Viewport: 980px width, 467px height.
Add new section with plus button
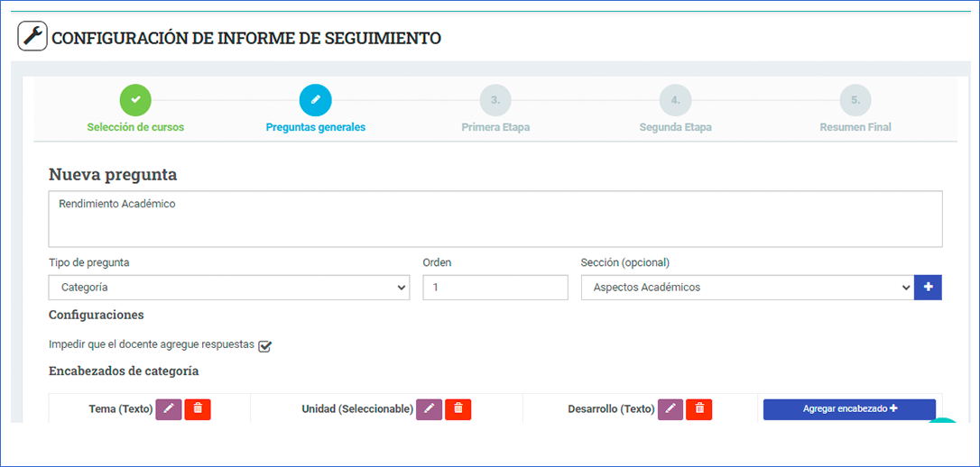click(928, 288)
